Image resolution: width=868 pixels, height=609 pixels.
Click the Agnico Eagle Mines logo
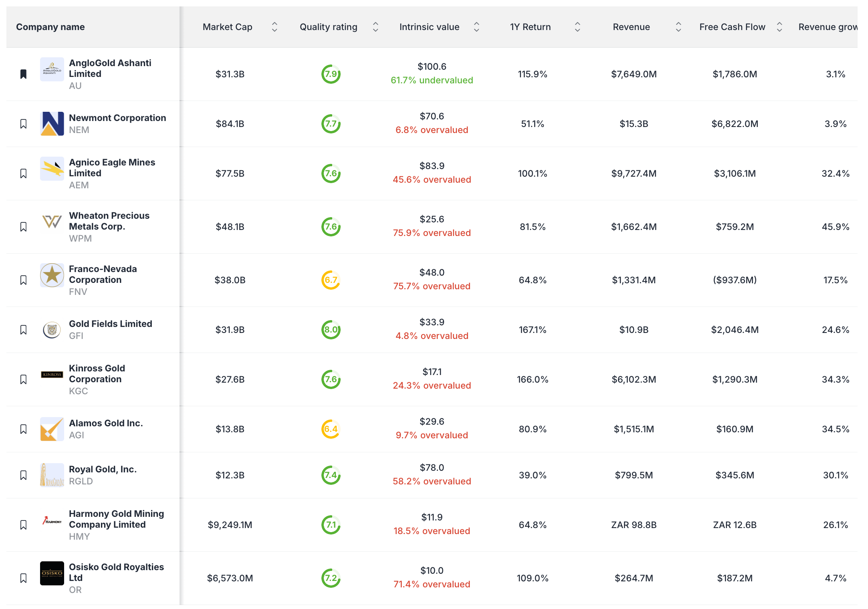click(52, 169)
